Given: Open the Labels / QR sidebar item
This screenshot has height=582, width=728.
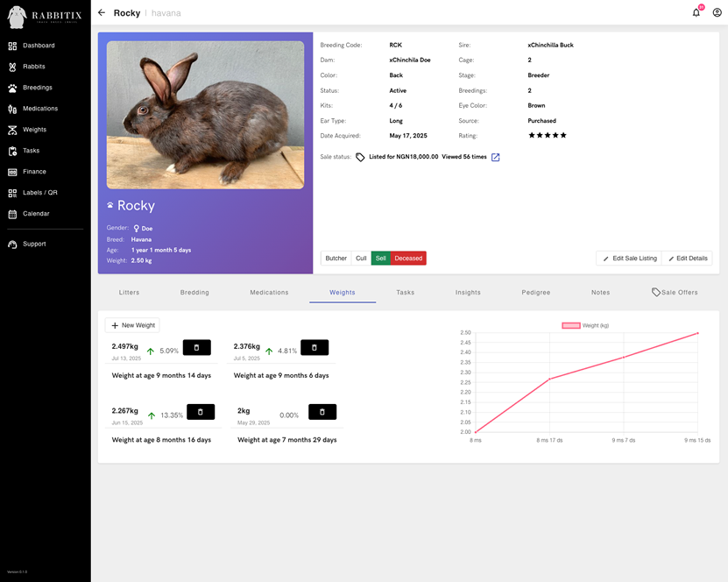Looking at the screenshot, I should click(38, 192).
